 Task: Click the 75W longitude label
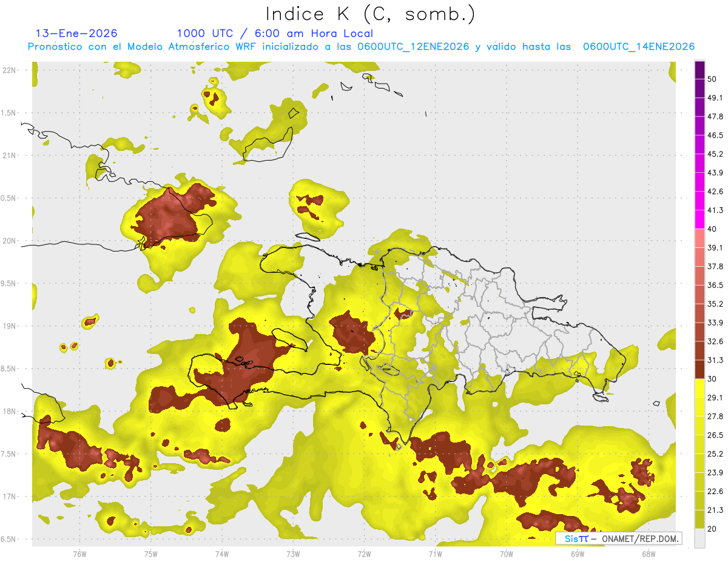pos(150,554)
